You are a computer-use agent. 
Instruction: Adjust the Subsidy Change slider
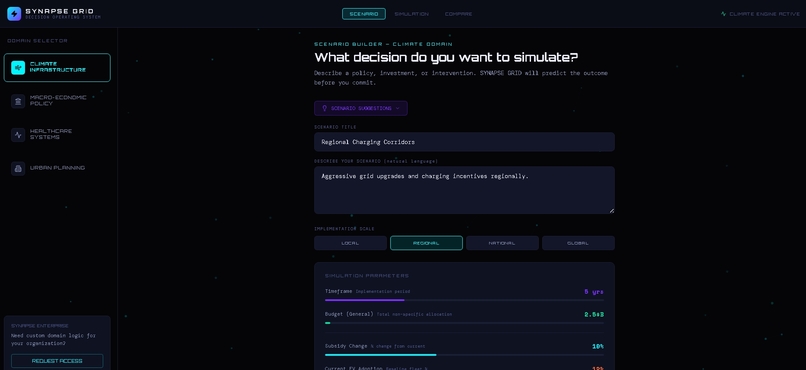point(464,355)
